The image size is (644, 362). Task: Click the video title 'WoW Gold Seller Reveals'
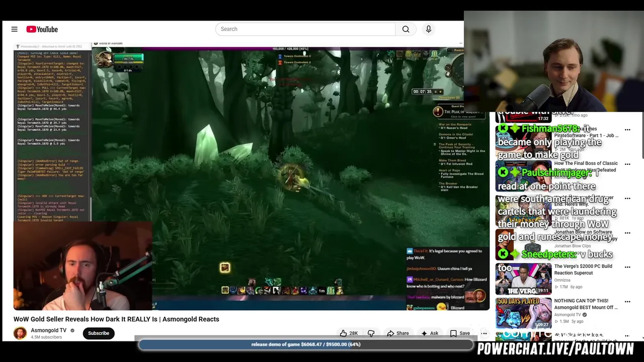point(116,319)
